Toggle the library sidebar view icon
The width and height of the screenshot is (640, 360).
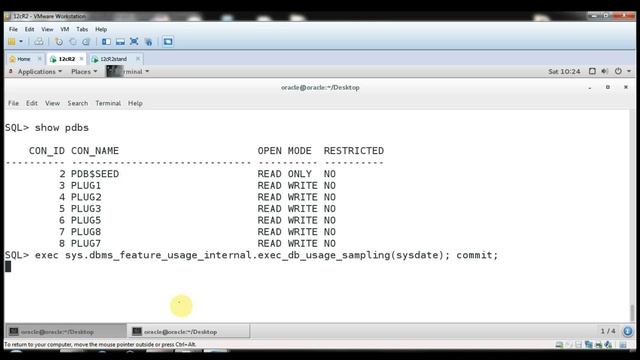107,42
